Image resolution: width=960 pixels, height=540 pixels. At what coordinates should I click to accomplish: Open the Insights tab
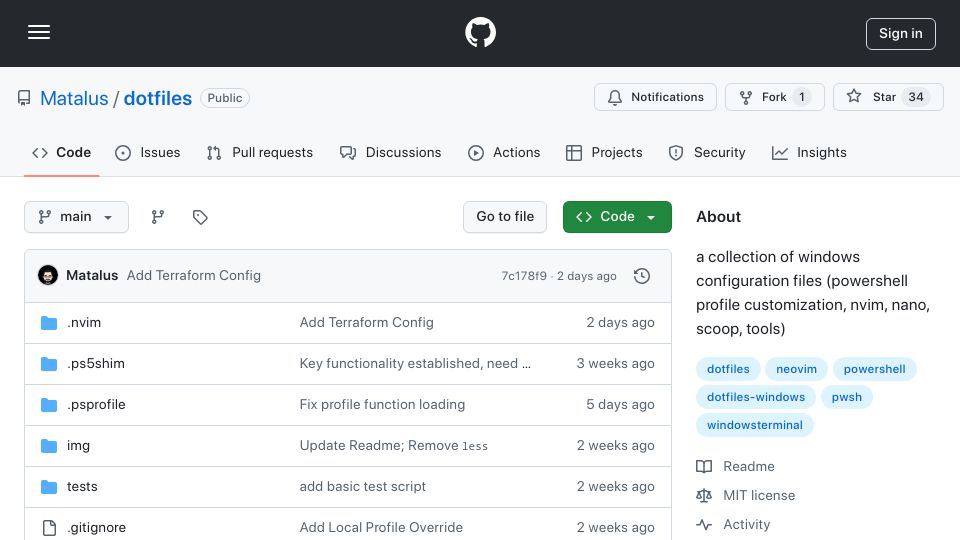(809, 152)
